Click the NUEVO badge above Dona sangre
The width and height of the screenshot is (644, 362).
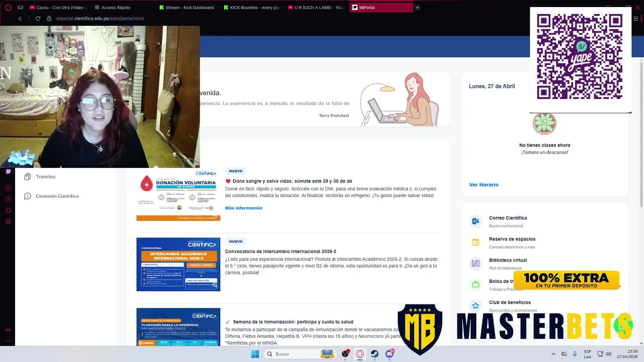pyautogui.click(x=235, y=171)
